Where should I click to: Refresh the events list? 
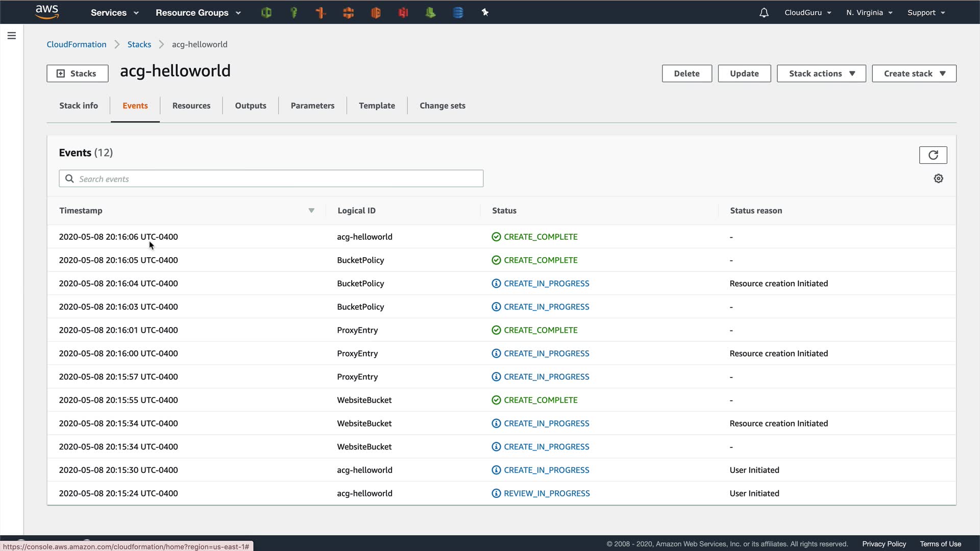coord(933,155)
